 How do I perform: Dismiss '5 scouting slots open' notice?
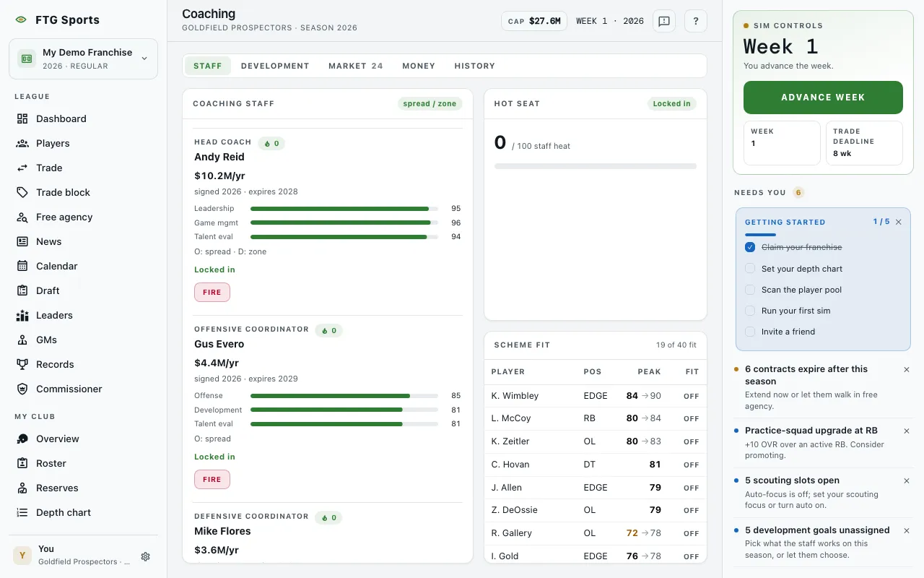[x=907, y=480]
